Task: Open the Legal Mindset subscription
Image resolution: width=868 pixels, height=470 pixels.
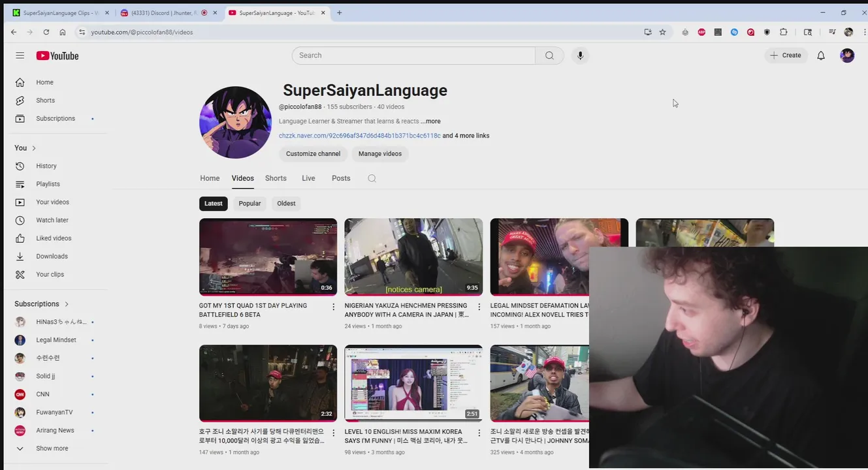Action: coord(56,340)
